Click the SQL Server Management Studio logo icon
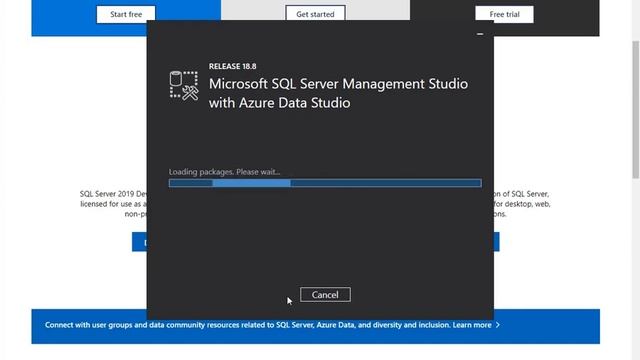Image resolution: width=640 pixels, height=360 pixels. click(184, 86)
